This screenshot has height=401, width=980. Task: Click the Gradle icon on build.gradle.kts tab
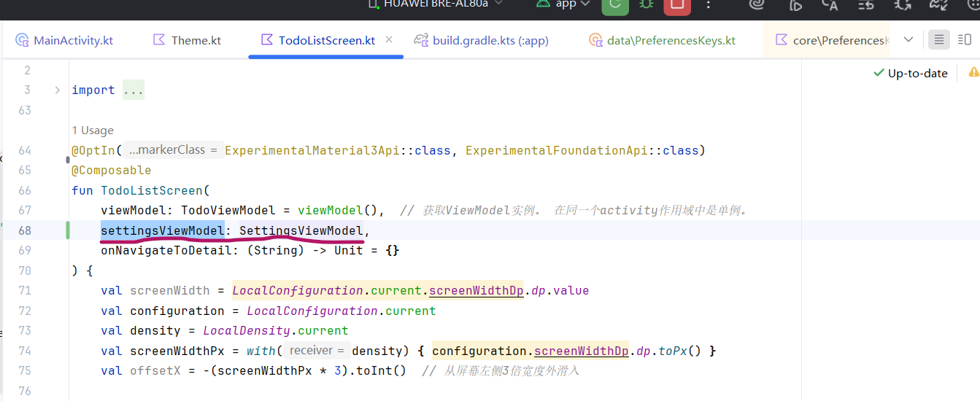(420, 40)
